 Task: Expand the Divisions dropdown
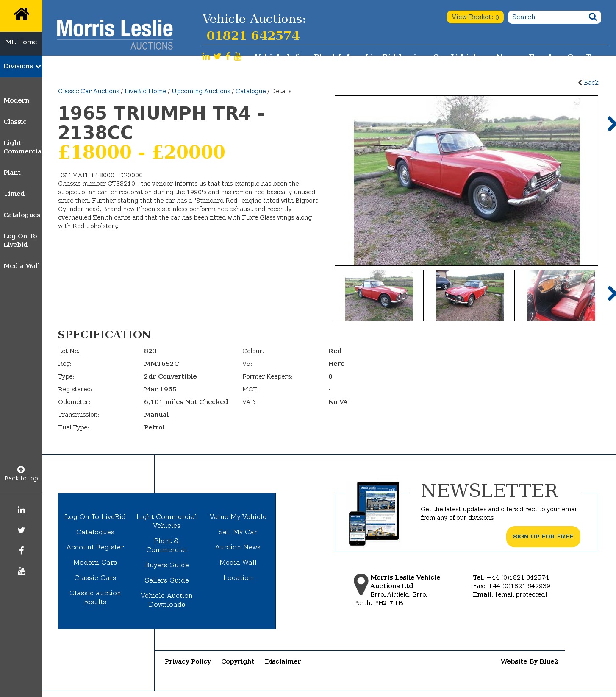point(21,66)
